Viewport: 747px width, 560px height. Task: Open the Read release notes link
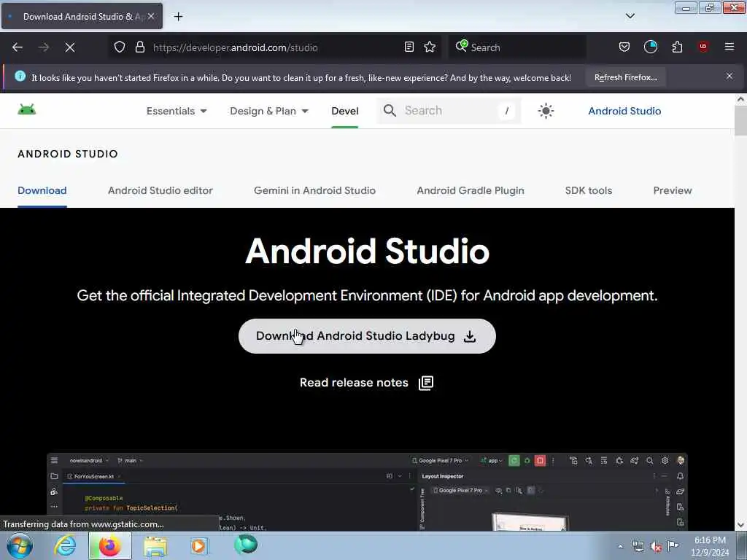click(x=366, y=383)
